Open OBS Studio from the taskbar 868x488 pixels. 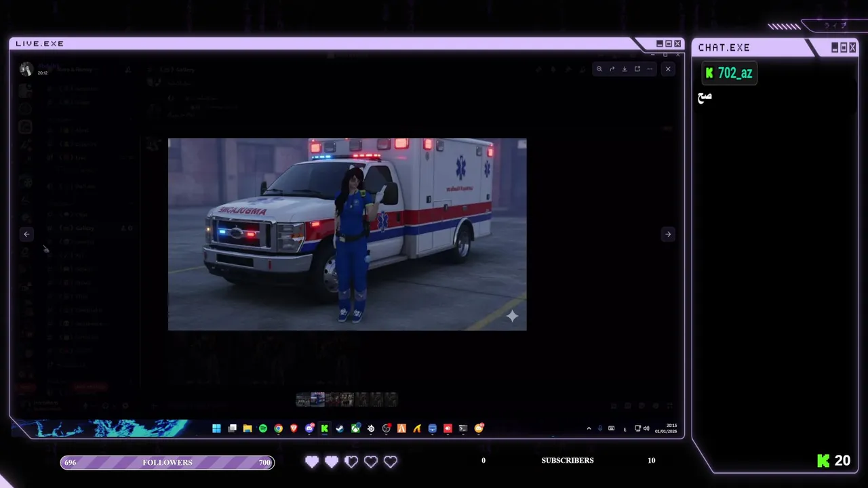pyautogui.click(x=386, y=428)
